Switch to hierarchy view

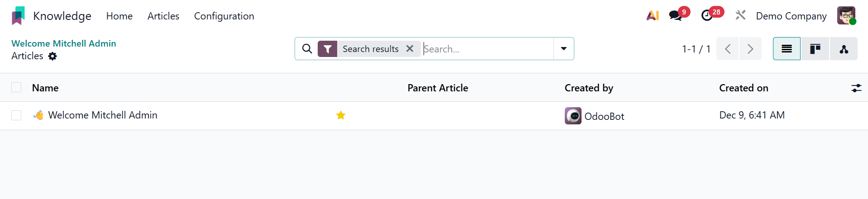[x=844, y=49]
